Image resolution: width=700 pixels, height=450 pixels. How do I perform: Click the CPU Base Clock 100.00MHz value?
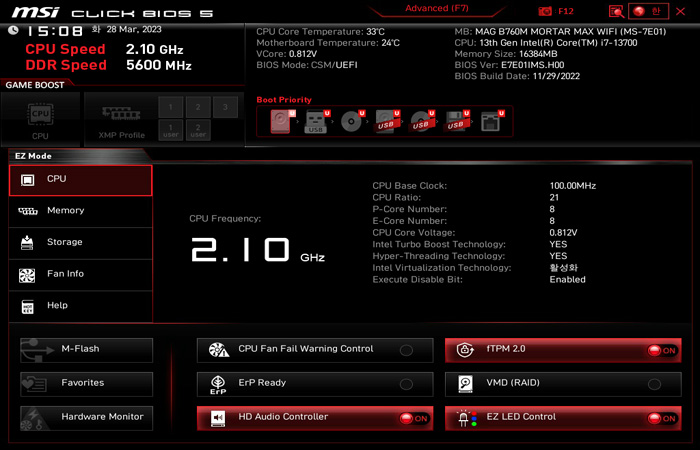click(x=573, y=186)
